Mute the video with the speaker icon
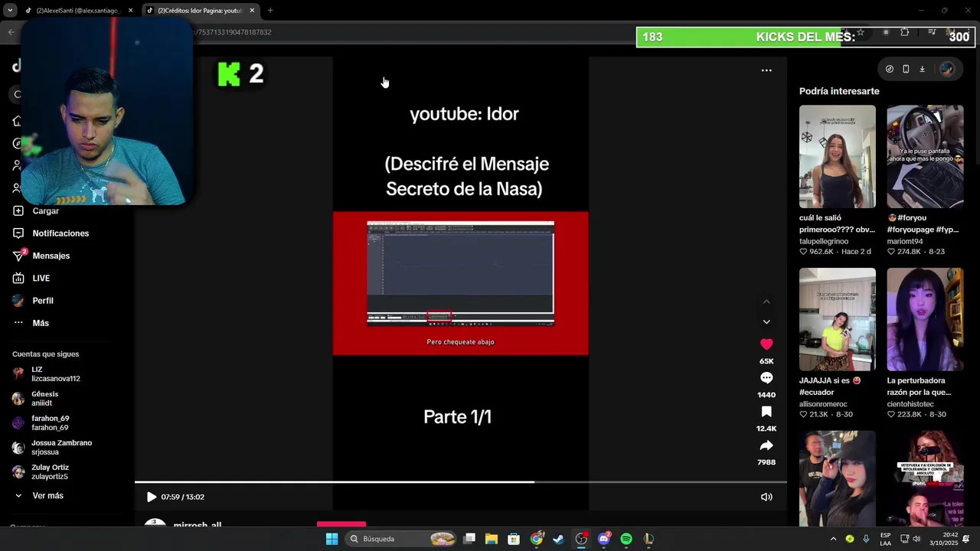Image resolution: width=980 pixels, height=551 pixels. pos(766,497)
